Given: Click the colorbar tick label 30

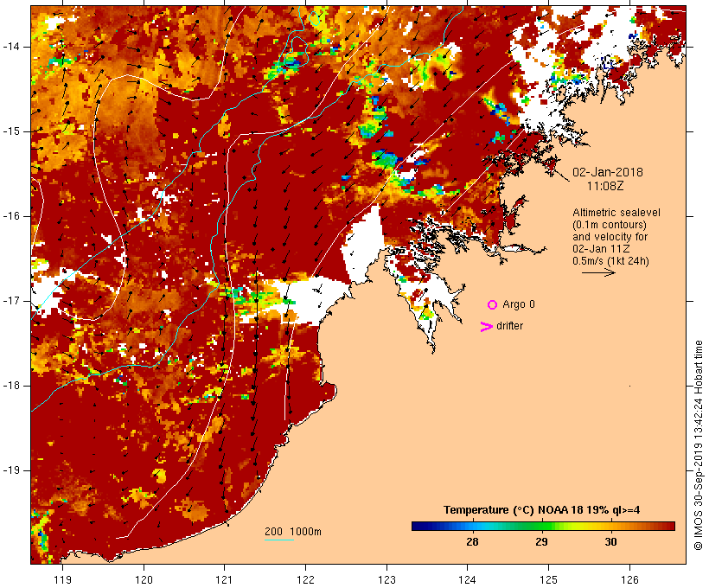Looking at the screenshot, I should click(x=611, y=541).
